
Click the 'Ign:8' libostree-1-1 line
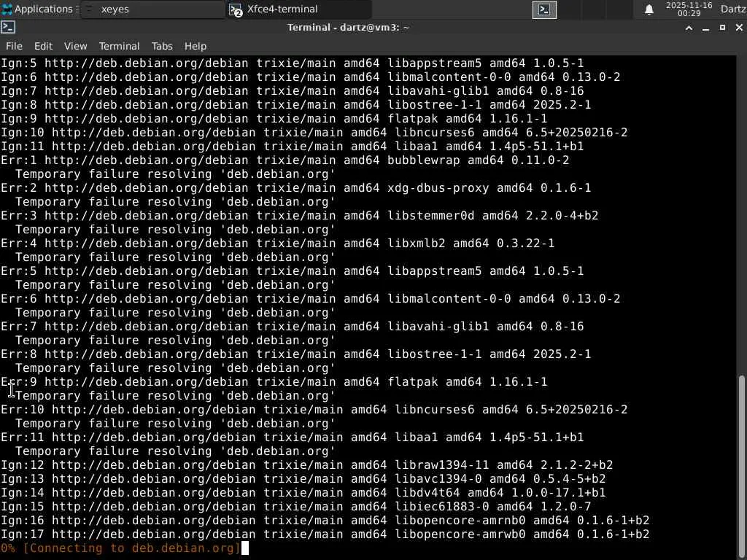point(296,104)
